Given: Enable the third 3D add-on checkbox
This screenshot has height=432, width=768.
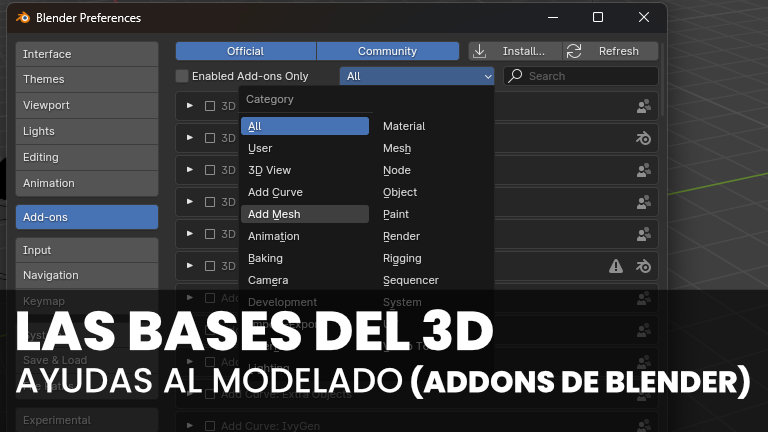Looking at the screenshot, I should pyautogui.click(x=210, y=170).
